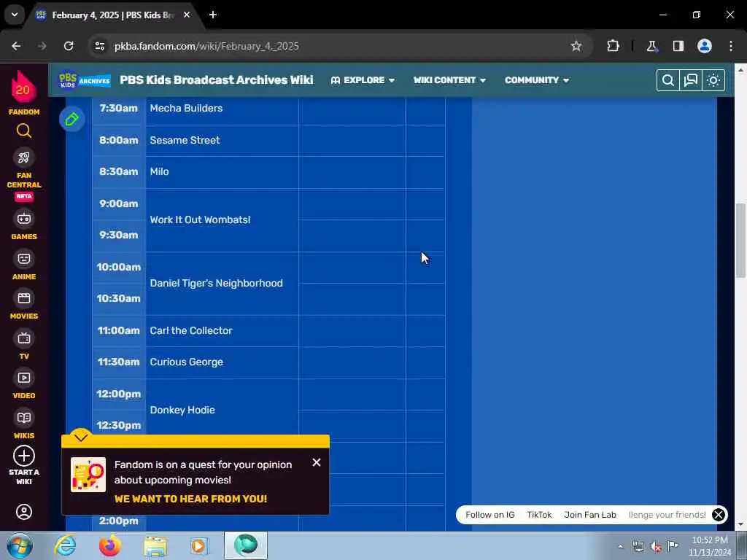Click Follow on IG link
747x560 pixels.
coord(490,515)
